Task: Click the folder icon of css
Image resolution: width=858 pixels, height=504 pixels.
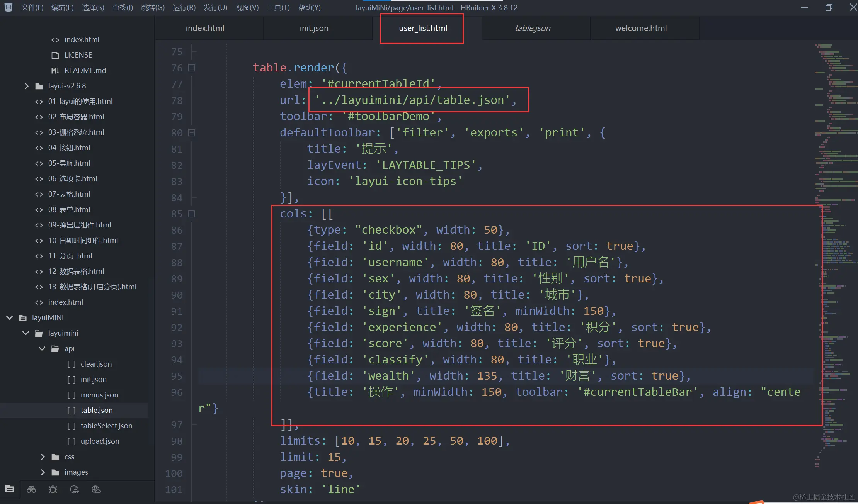Action: (x=55, y=456)
